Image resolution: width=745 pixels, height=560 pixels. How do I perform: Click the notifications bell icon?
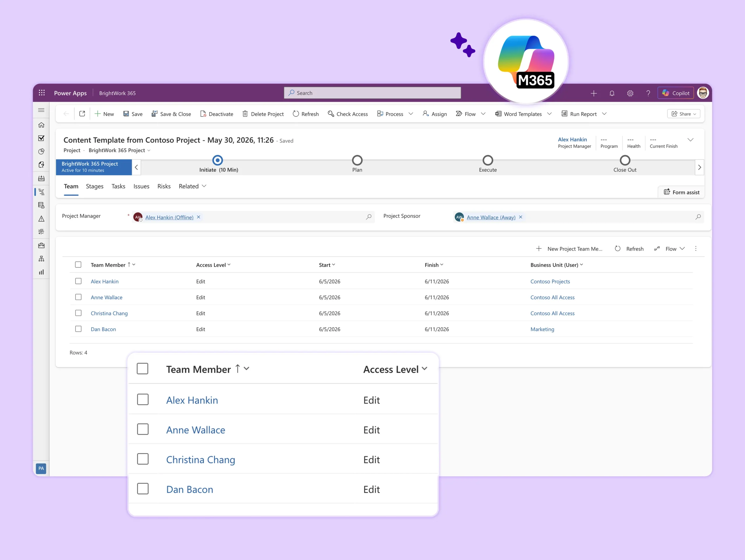(x=612, y=93)
